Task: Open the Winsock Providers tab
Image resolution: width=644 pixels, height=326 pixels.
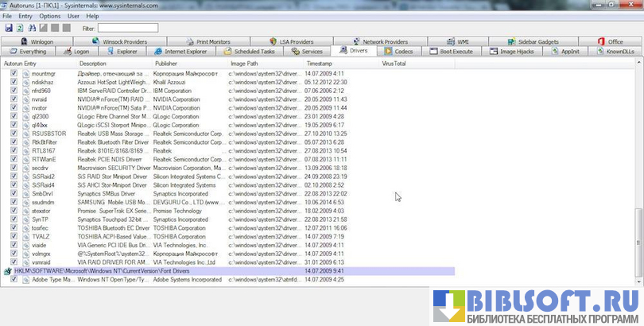Action: click(121, 41)
